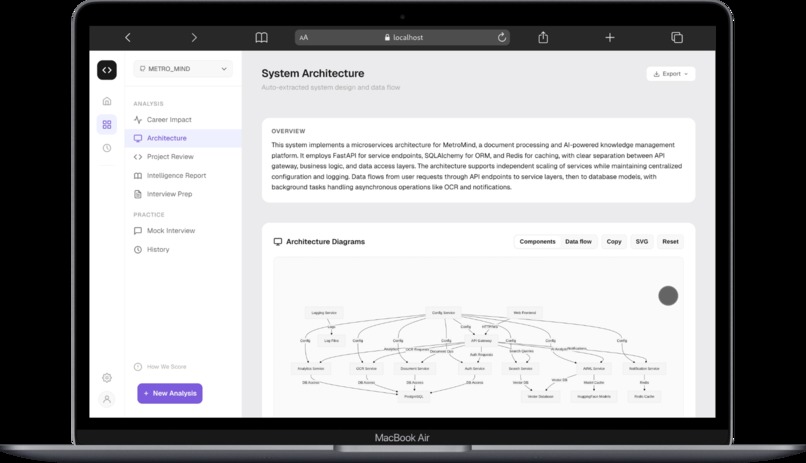Switch to the Data flow diagram tab
806x463 pixels.
click(x=578, y=242)
